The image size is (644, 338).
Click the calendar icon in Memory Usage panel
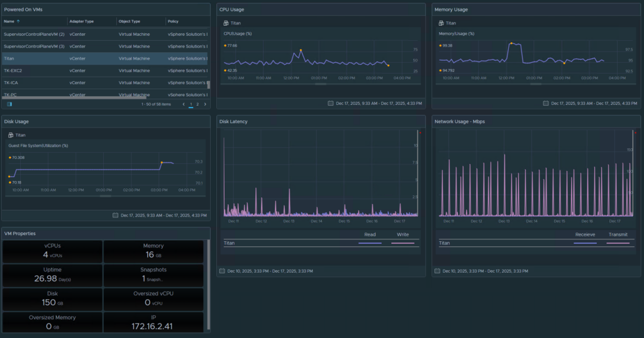pyautogui.click(x=545, y=103)
